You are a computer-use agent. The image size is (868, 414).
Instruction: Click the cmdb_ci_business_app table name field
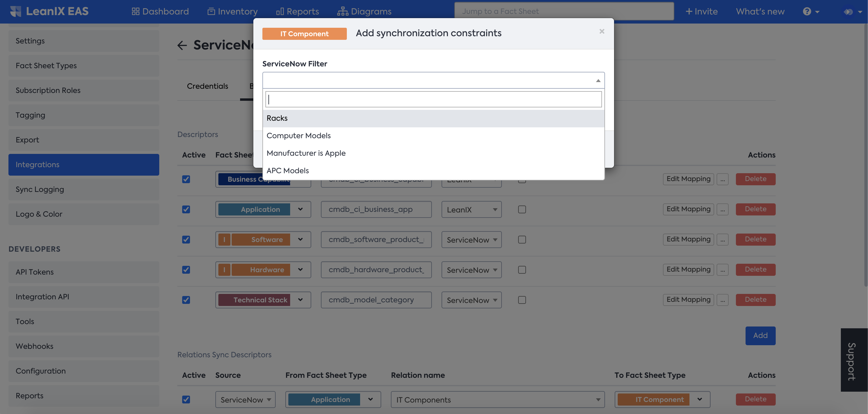376,209
